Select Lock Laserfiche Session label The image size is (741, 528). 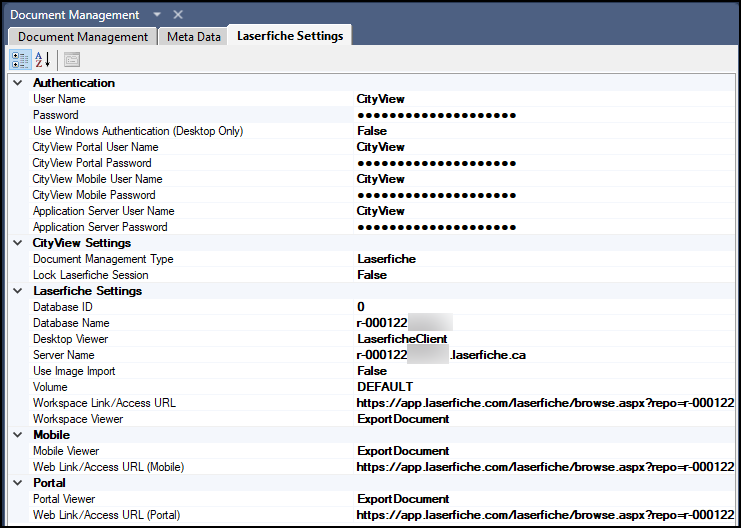tap(91, 275)
